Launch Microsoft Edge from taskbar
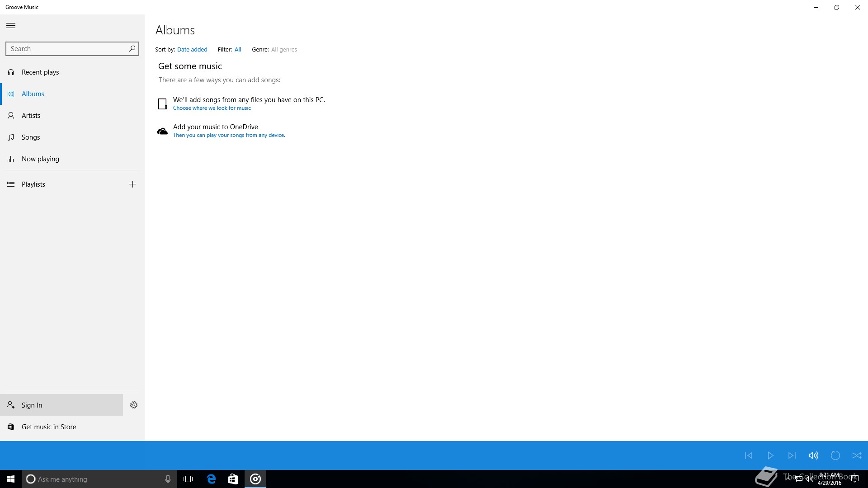 click(211, 479)
